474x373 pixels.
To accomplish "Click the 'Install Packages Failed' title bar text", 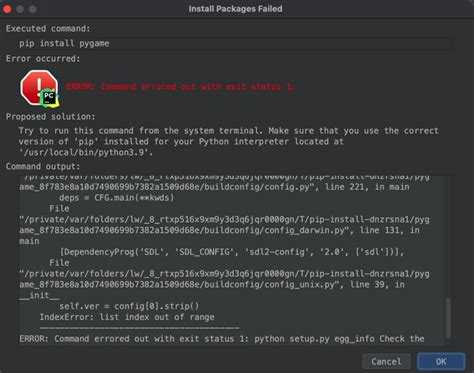I will (235, 9).
